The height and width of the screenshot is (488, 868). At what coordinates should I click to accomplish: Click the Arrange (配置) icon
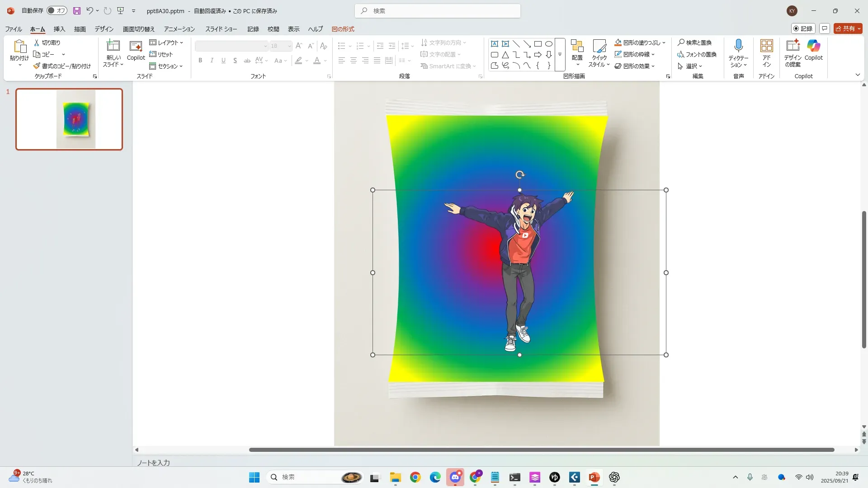click(577, 46)
